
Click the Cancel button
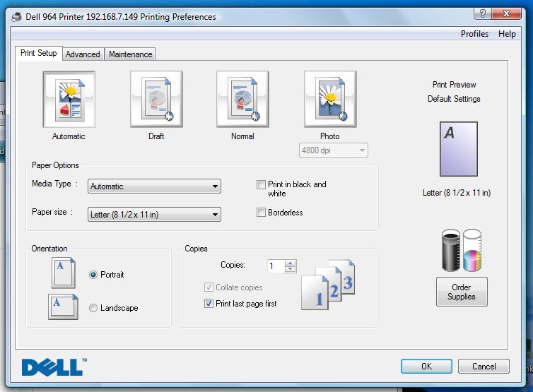coord(484,366)
